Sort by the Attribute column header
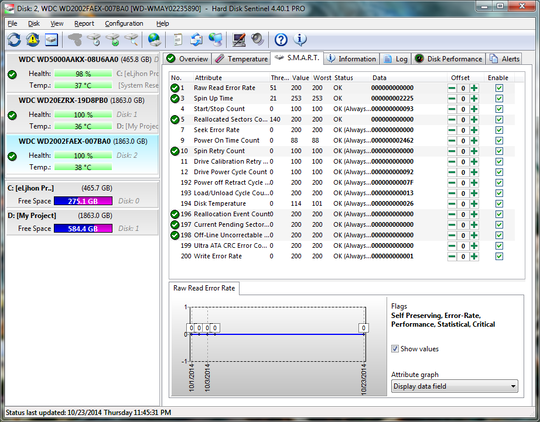The width and height of the screenshot is (540, 422). pos(208,78)
